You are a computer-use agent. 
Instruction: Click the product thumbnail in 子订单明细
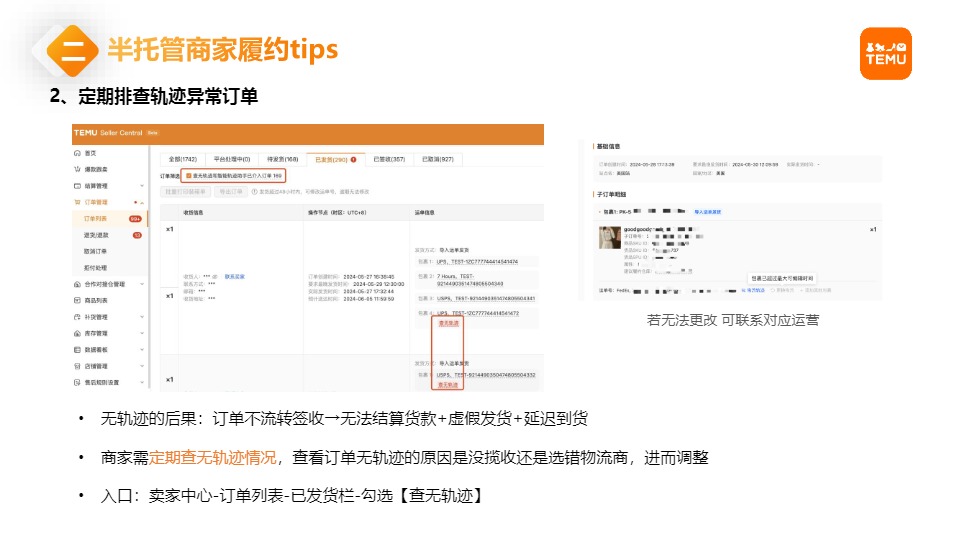click(606, 238)
